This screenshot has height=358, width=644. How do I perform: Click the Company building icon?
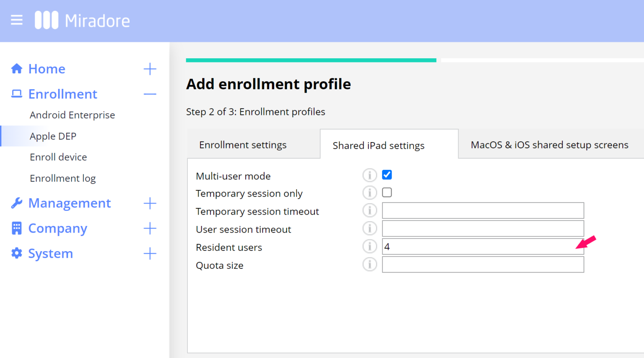pos(16,228)
